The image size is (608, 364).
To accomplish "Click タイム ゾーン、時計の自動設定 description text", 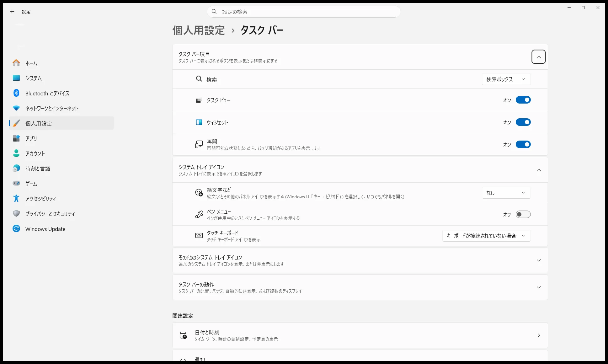I will click(236, 339).
